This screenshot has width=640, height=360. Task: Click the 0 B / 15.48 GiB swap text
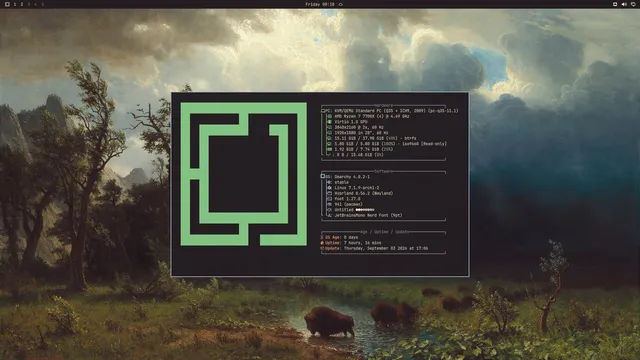click(x=360, y=155)
